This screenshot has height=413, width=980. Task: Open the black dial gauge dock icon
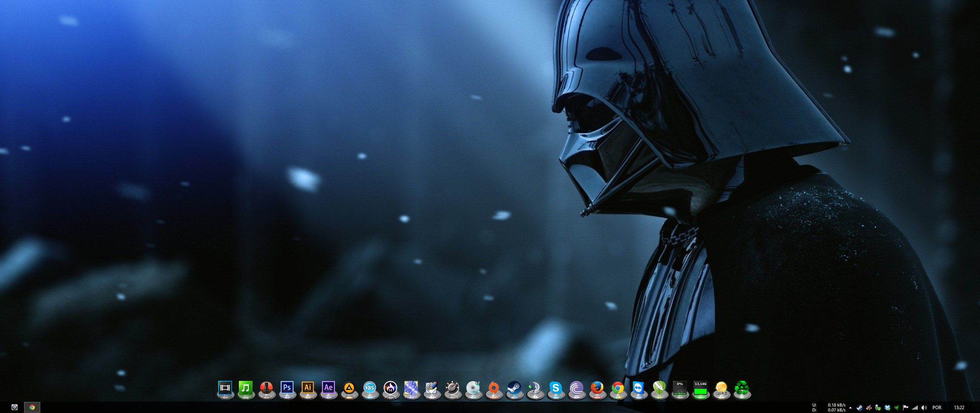452,388
